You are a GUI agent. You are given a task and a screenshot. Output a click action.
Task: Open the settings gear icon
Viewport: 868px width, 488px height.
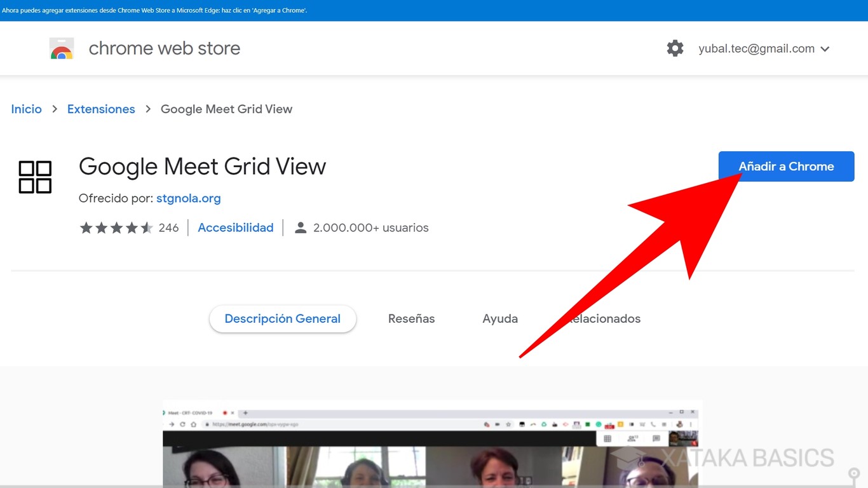coord(675,48)
